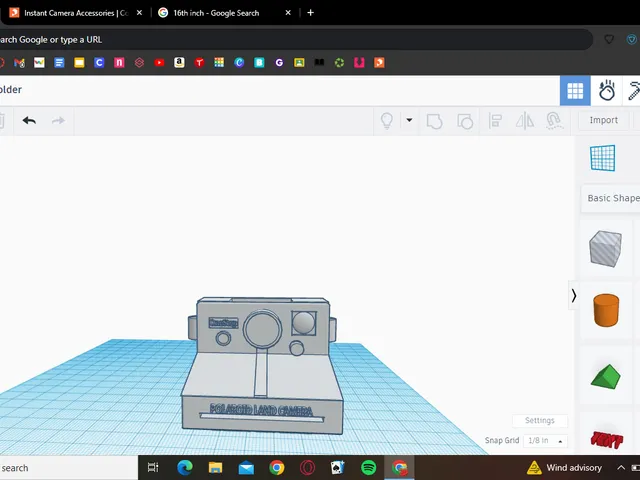640x480 pixels.
Task: Collapse the shapes panel with the chevron
Action: pyautogui.click(x=573, y=296)
